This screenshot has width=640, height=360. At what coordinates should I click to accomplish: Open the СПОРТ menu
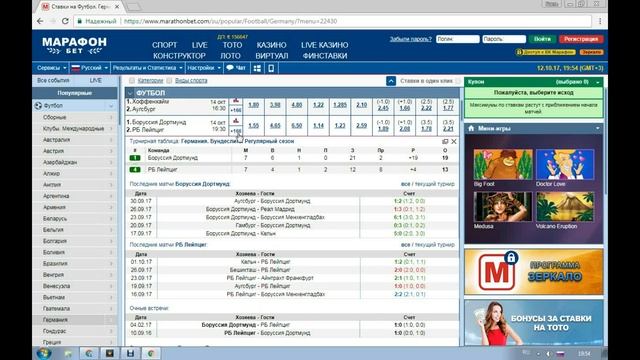tap(164, 45)
